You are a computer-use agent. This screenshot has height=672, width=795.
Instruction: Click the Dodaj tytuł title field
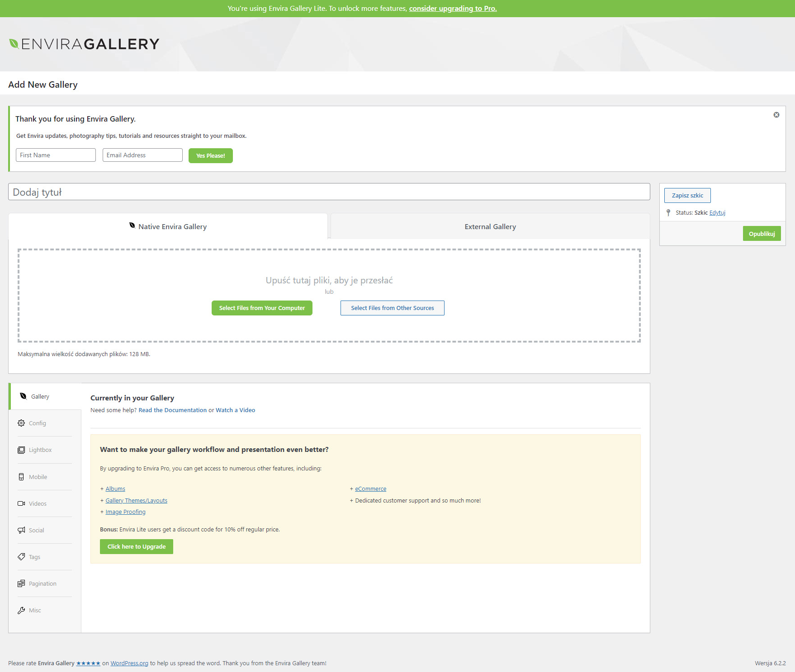point(329,192)
